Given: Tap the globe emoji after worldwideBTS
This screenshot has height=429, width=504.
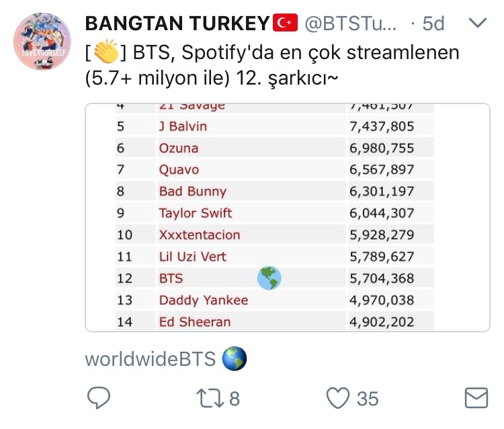Looking at the screenshot, I should click(x=234, y=359).
